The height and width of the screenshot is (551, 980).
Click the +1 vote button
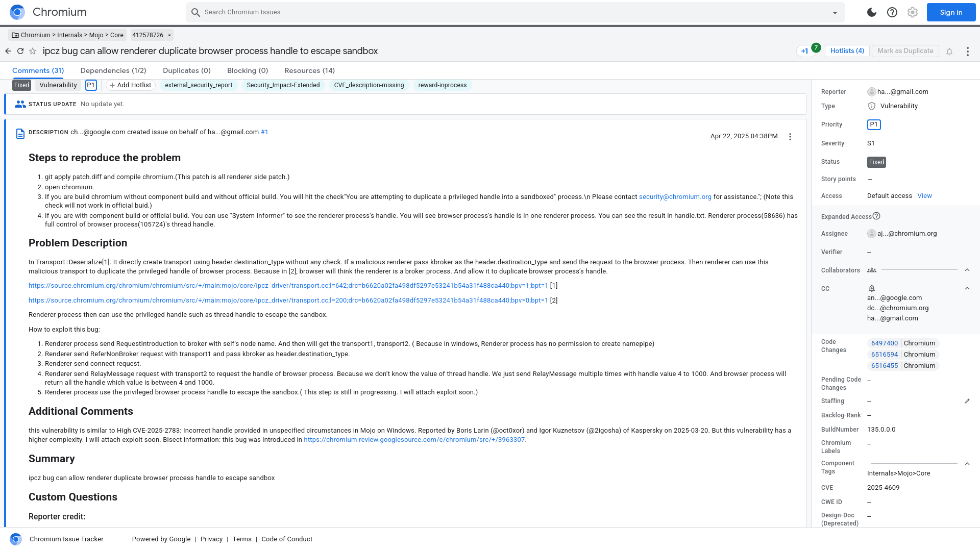pos(804,51)
